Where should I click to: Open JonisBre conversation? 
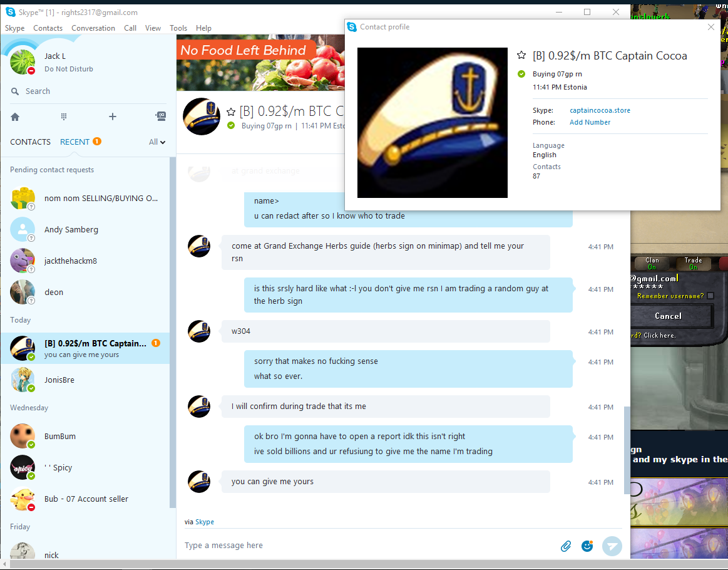(85, 380)
